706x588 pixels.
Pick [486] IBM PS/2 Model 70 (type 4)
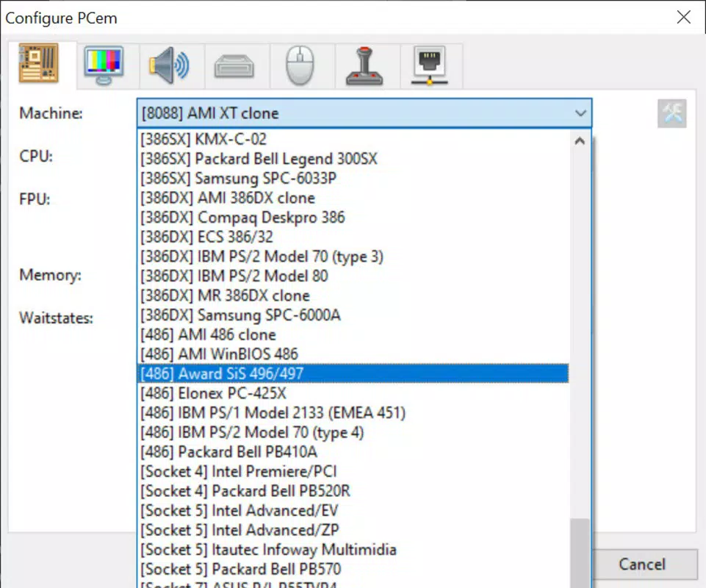tap(353, 432)
